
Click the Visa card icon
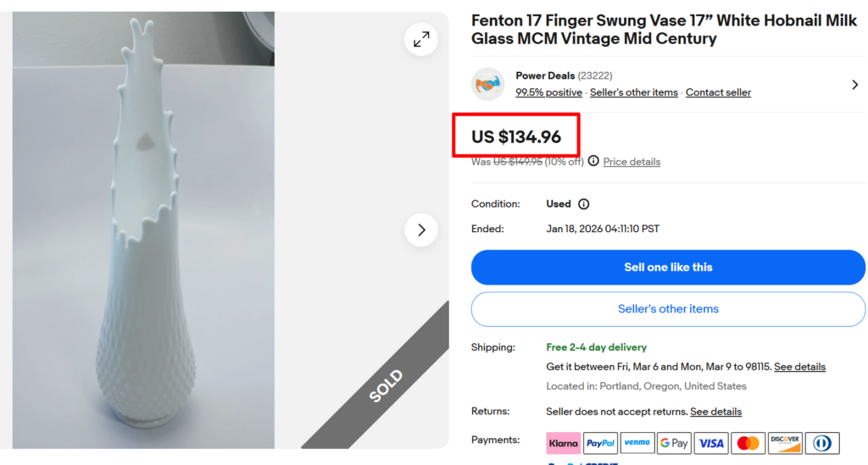point(711,443)
